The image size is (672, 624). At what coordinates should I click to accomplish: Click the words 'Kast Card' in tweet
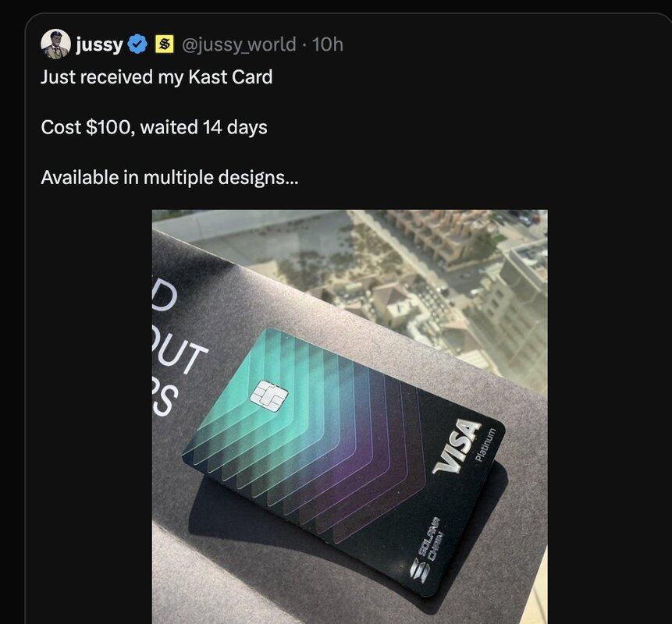[230, 77]
